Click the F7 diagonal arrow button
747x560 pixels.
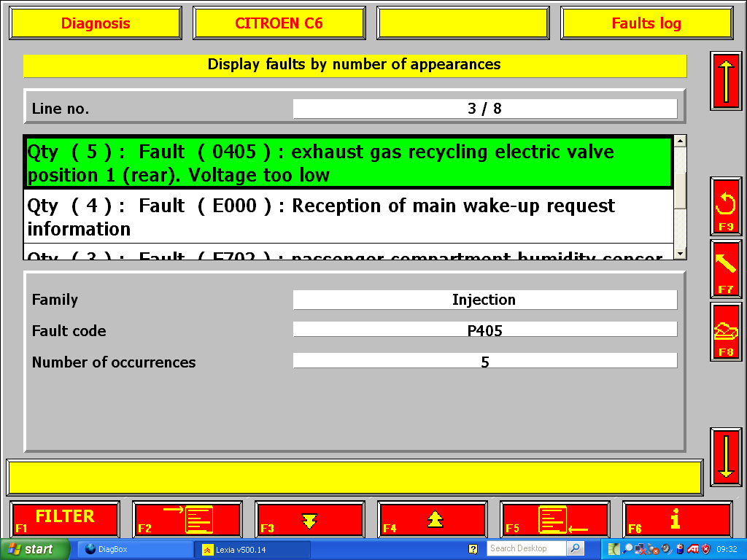[x=726, y=269]
